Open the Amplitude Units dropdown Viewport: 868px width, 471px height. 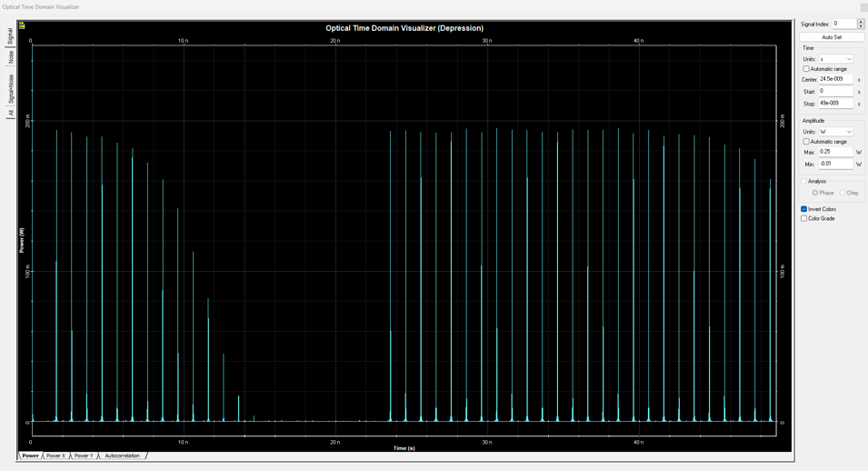click(x=836, y=132)
